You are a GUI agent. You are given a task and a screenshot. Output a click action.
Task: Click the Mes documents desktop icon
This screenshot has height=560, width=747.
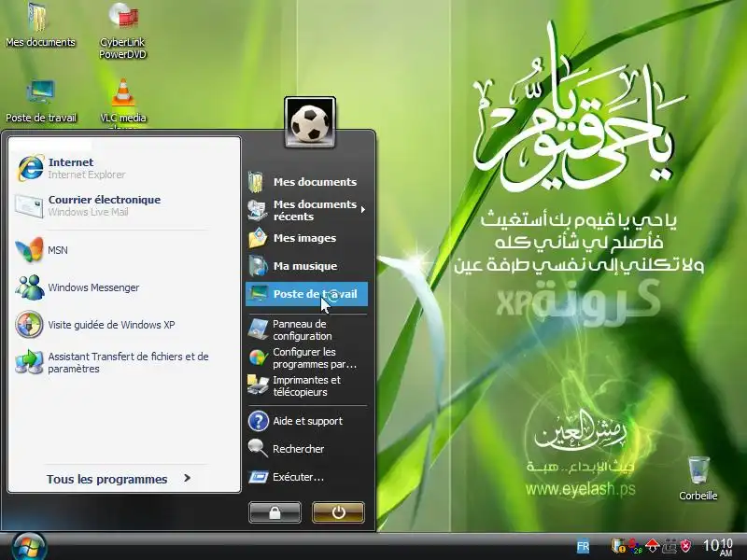pyautogui.click(x=40, y=25)
